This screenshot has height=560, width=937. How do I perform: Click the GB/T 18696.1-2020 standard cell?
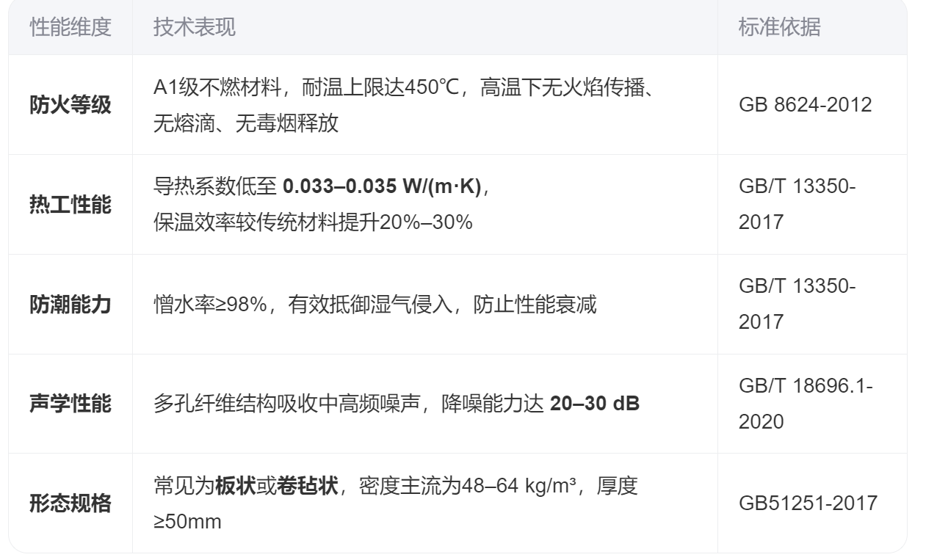(x=805, y=404)
